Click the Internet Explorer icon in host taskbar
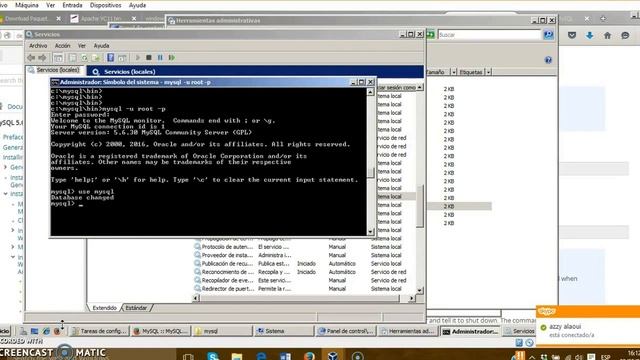 coord(261,356)
